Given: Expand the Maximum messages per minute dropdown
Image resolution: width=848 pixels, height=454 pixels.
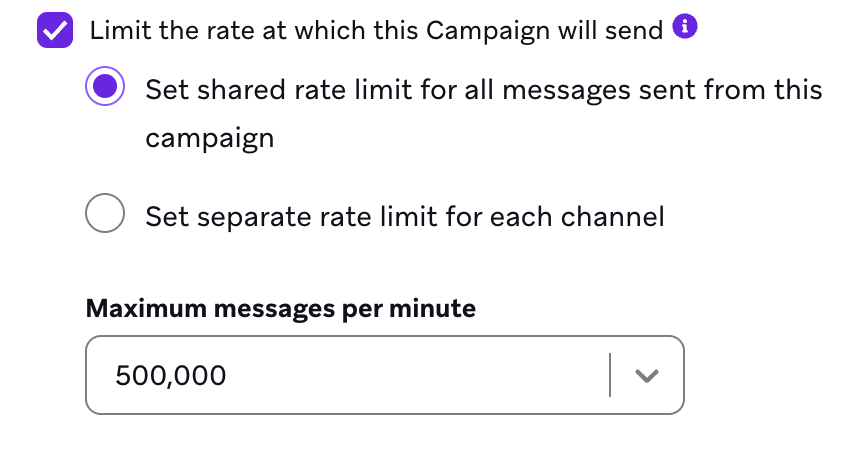Looking at the screenshot, I should pyautogui.click(x=647, y=375).
